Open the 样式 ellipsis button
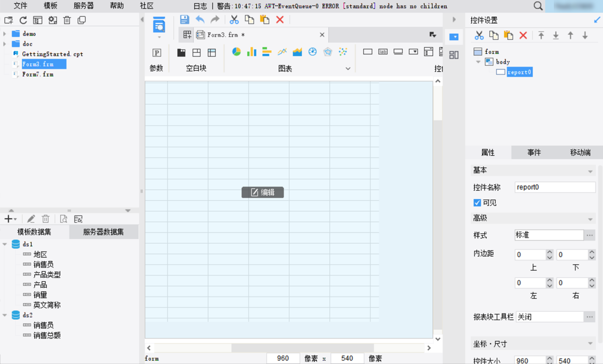The width and height of the screenshot is (603, 364). (590, 235)
